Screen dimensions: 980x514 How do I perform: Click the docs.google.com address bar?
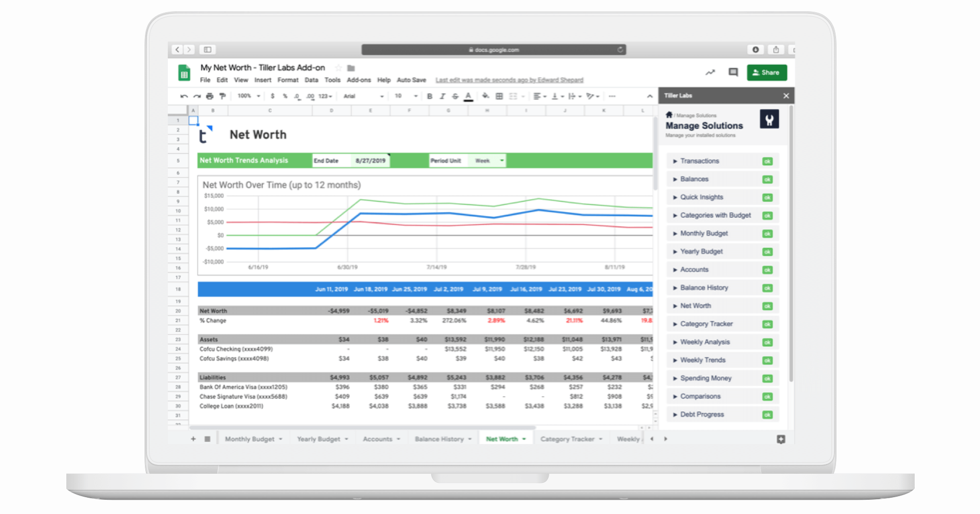pyautogui.click(x=494, y=50)
